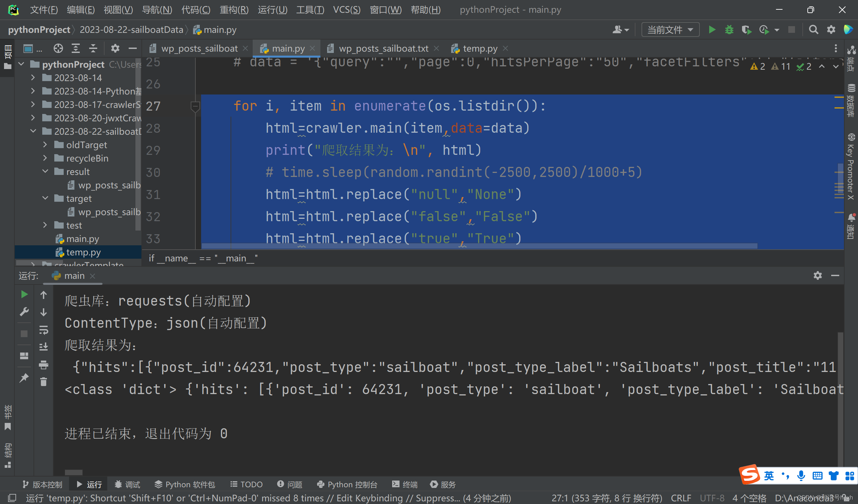The width and height of the screenshot is (858, 504).
Task: Expand the recycleBin folder
Action: [x=45, y=158]
